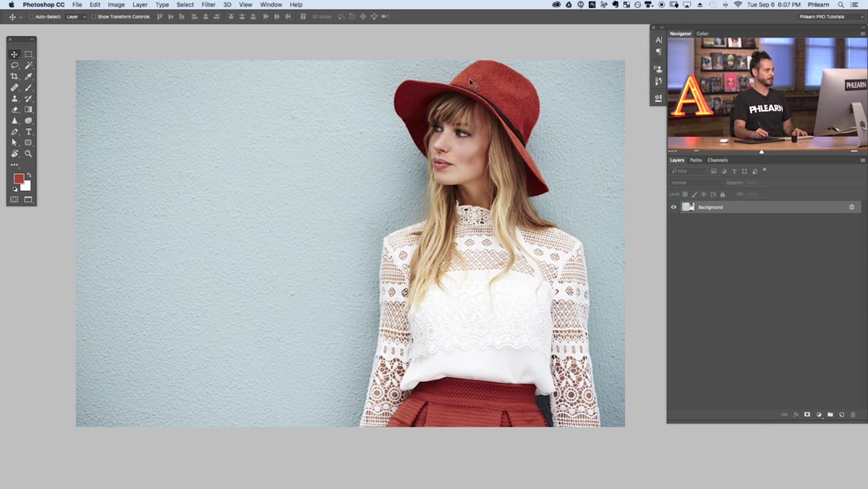Click the delete layer trash icon
868x489 pixels.
(853, 414)
